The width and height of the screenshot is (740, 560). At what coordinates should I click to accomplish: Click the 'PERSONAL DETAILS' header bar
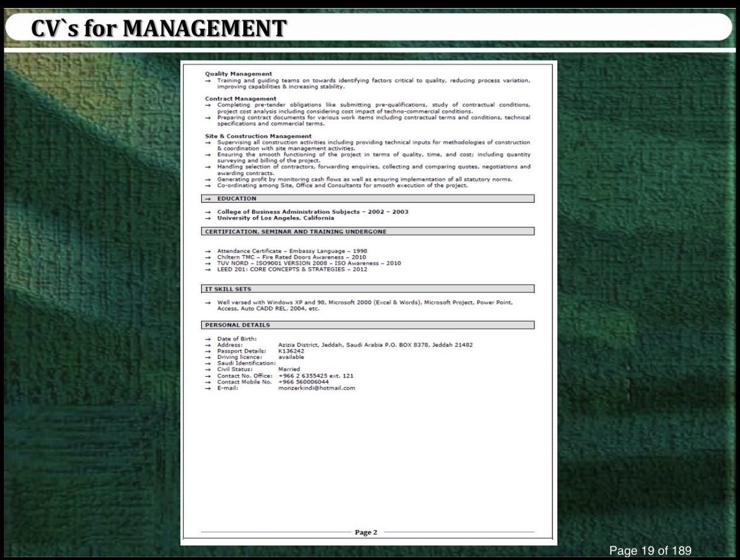pos(368,325)
